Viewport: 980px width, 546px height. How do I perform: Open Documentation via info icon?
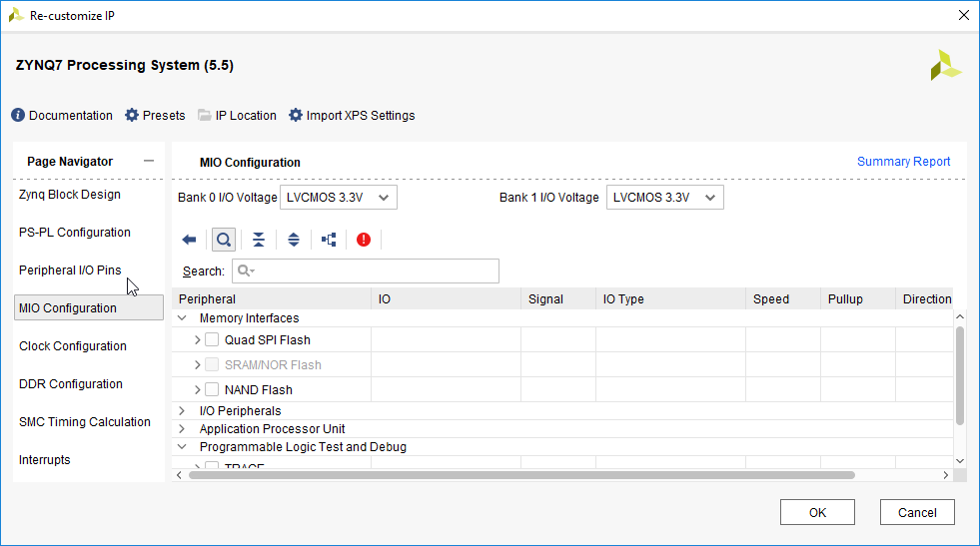(x=18, y=115)
